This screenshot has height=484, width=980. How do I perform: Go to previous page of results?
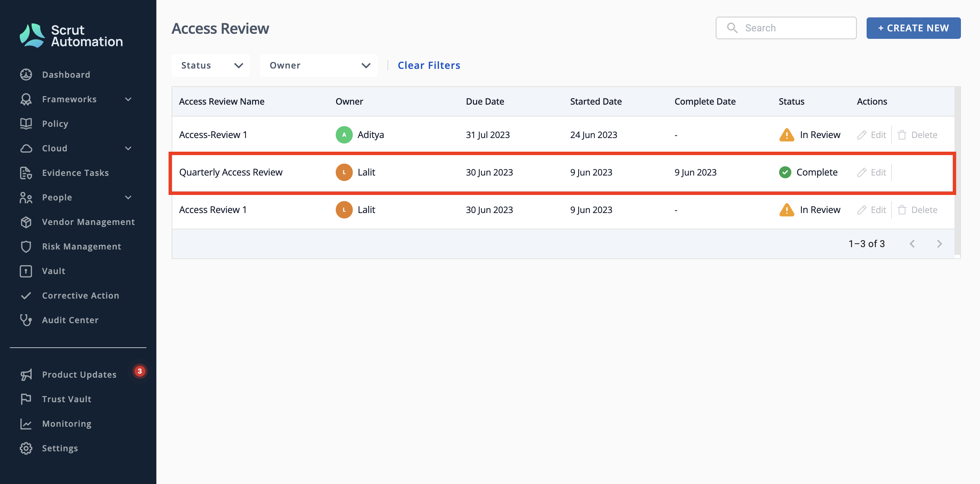[912, 244]
